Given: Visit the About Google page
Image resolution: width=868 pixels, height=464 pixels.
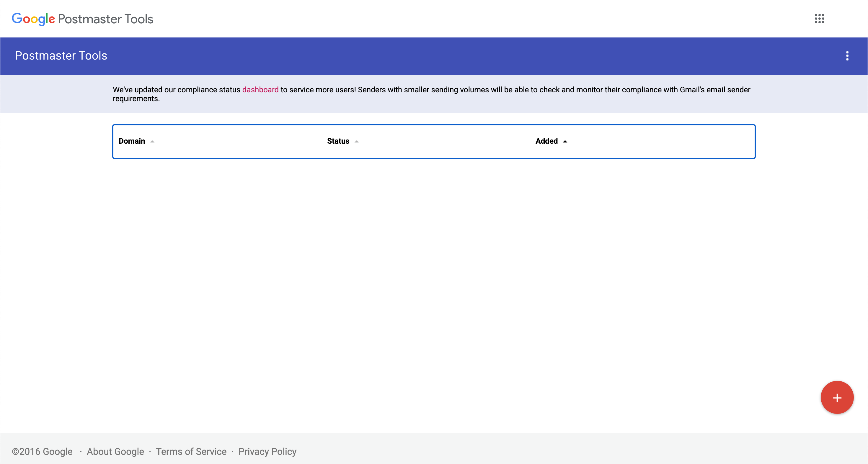Looking at the screenshot, I should (x=115, y=451).
